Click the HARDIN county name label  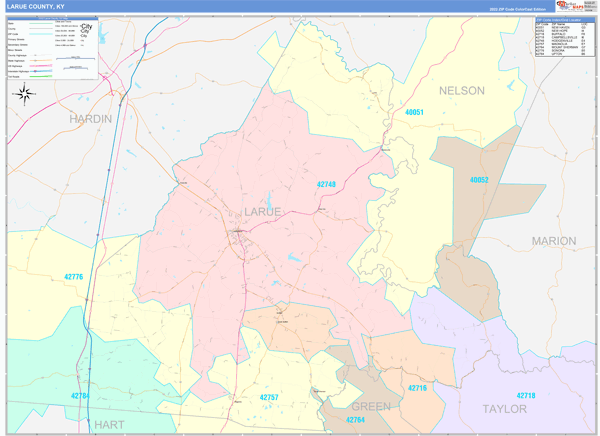click(91, 119)
